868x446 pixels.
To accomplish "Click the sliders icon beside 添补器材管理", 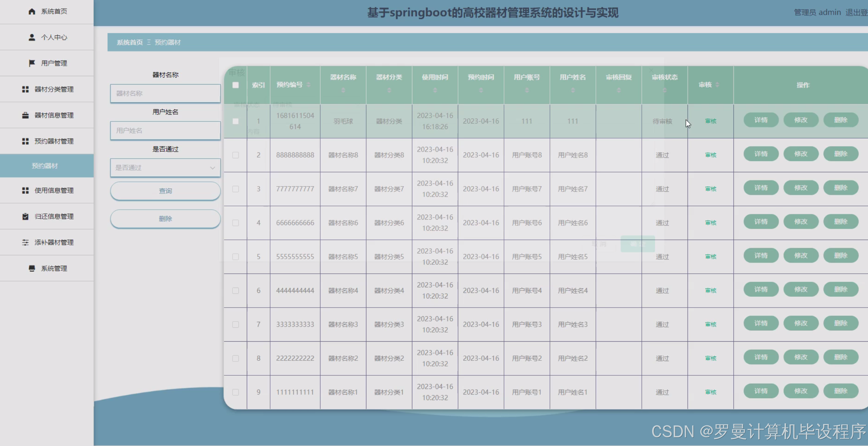I will click(25, 242).
